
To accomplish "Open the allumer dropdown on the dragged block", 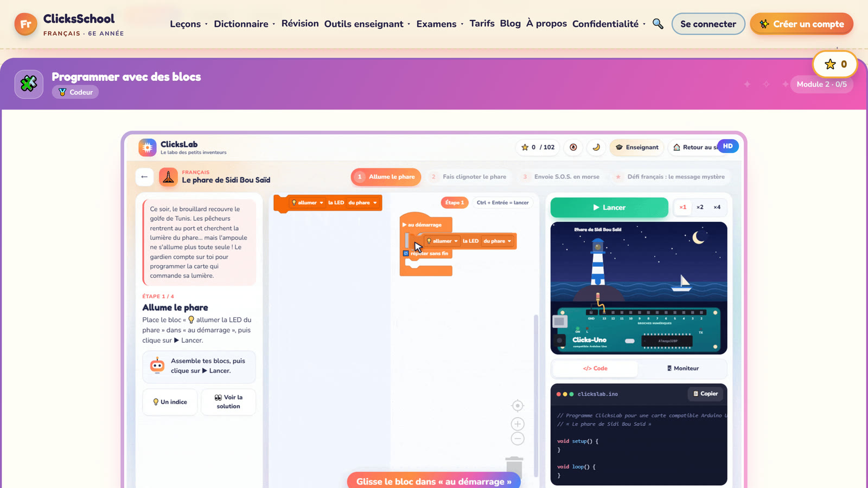I will pos(443,241).
